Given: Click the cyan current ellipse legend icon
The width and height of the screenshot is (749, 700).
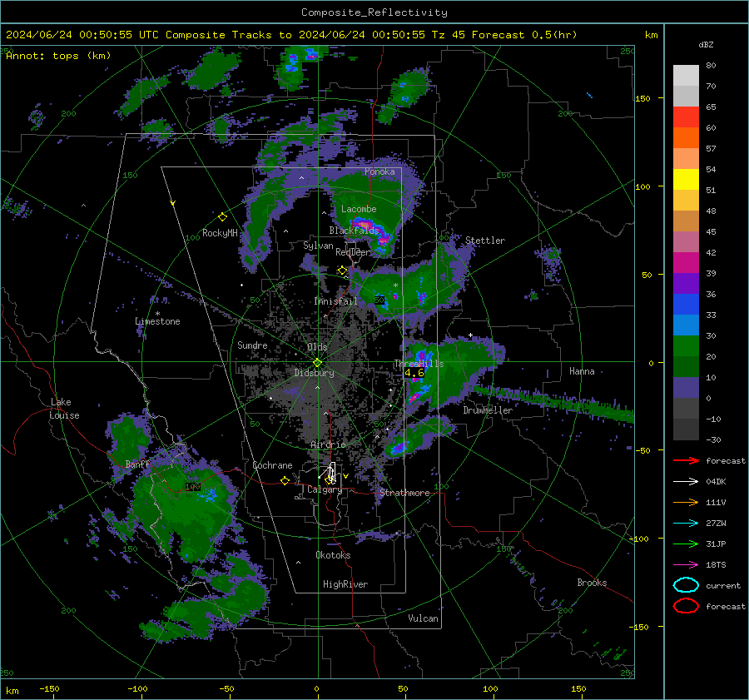Looking at the screenshot, I should (x=686, y=585).
